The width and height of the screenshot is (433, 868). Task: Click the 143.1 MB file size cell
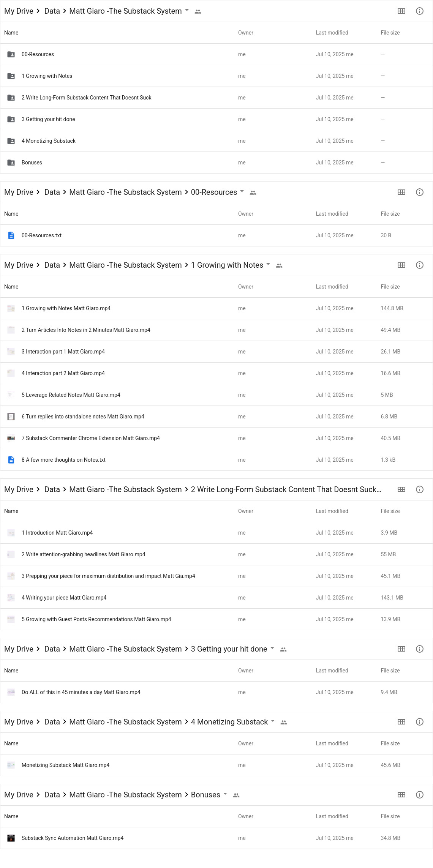coord(392,598)
